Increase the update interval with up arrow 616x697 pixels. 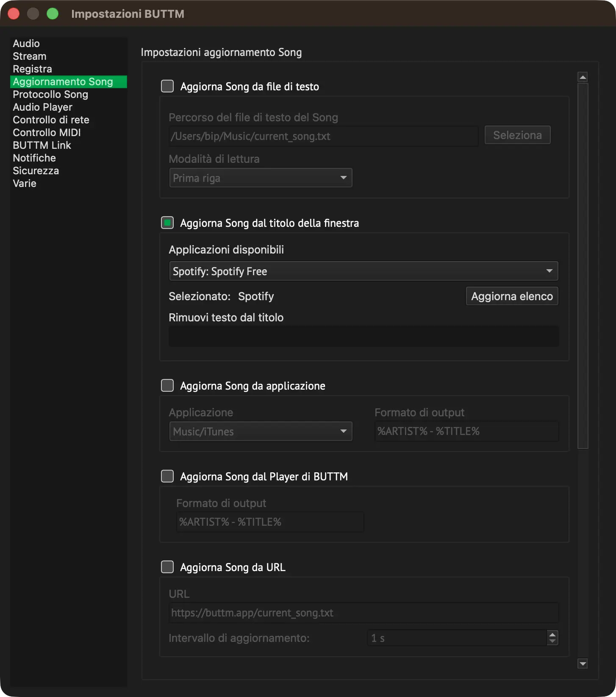click(552, 634)
